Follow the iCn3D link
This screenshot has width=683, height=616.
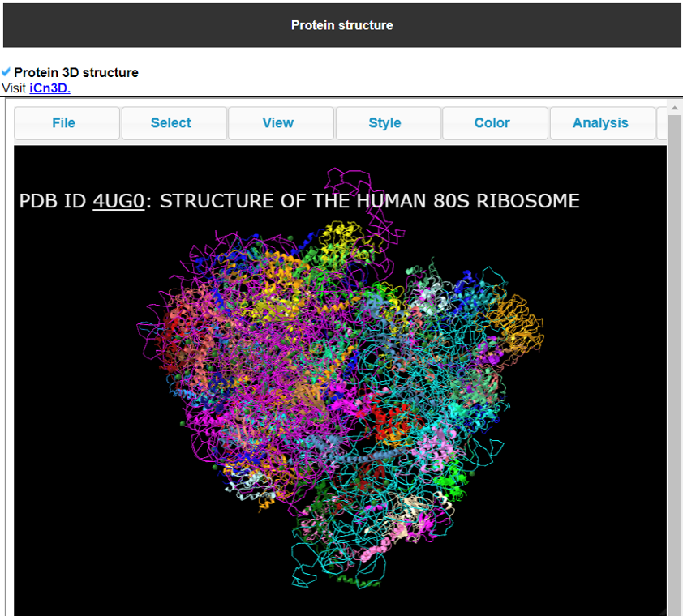pos(49,88)
